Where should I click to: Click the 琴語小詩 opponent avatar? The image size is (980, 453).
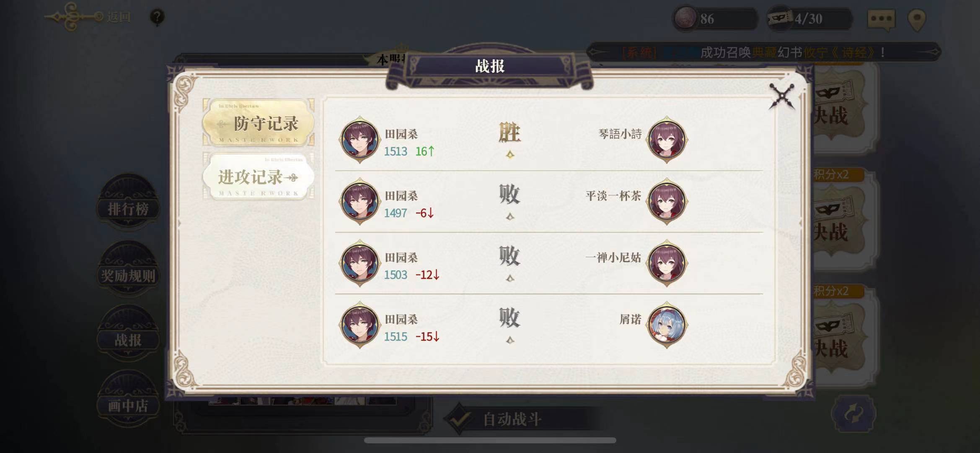(x=667, y=139)
